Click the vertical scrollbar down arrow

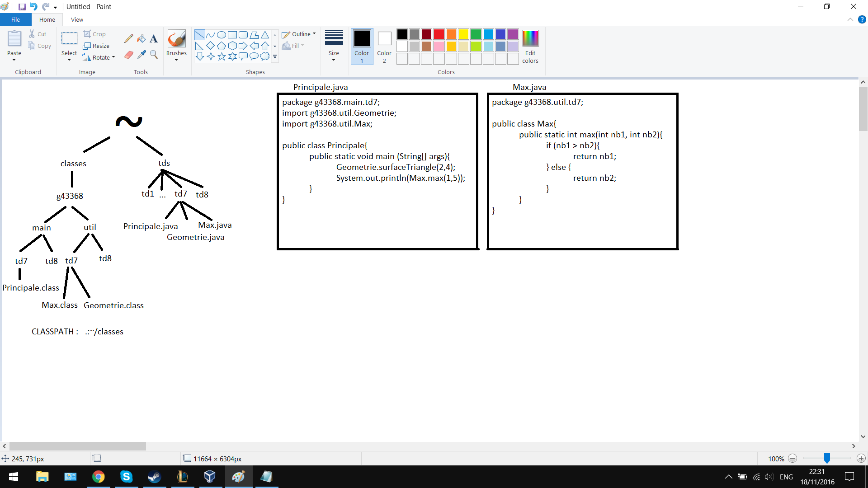[863, 436]
